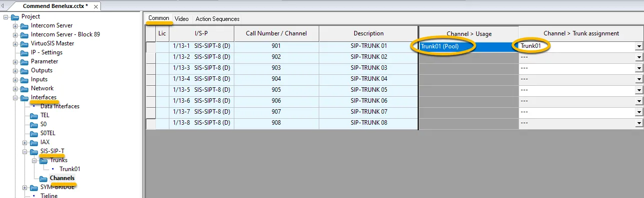Click the Trunks folder icon
This screenshot has height=198, width=644.
43,161
